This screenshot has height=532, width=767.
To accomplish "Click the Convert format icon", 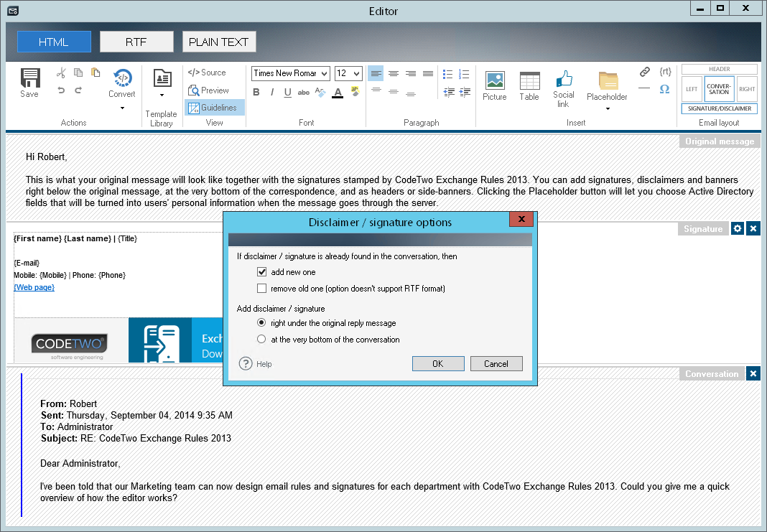I will [122, 78].
